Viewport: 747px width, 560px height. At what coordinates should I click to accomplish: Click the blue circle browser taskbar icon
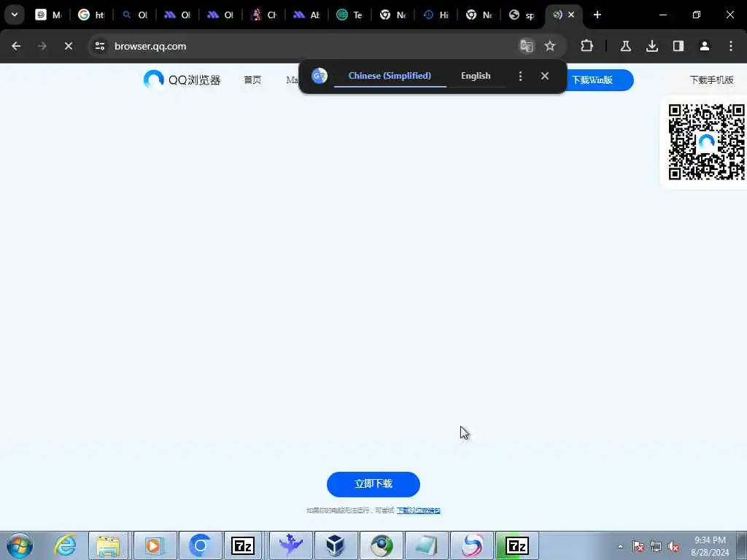point(200,545)
